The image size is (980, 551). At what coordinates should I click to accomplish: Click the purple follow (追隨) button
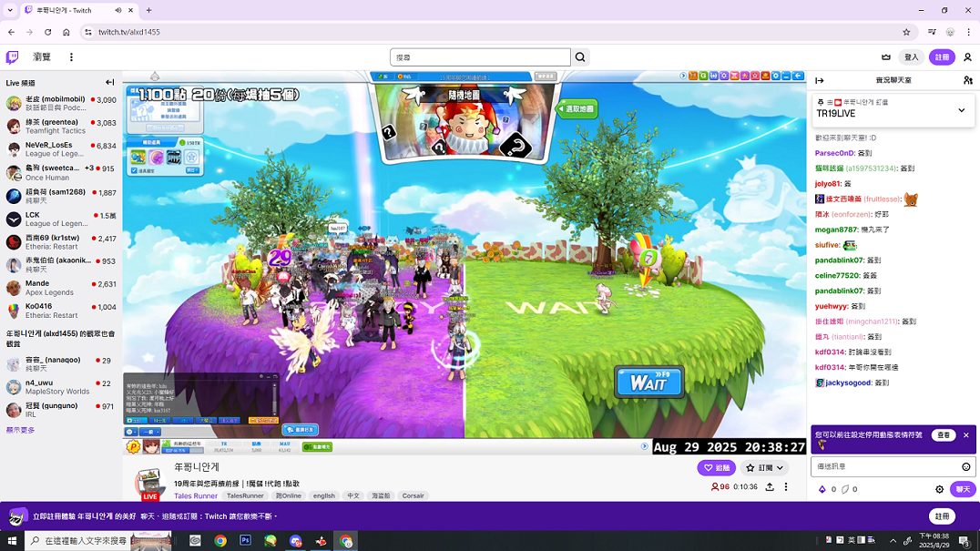716,467
